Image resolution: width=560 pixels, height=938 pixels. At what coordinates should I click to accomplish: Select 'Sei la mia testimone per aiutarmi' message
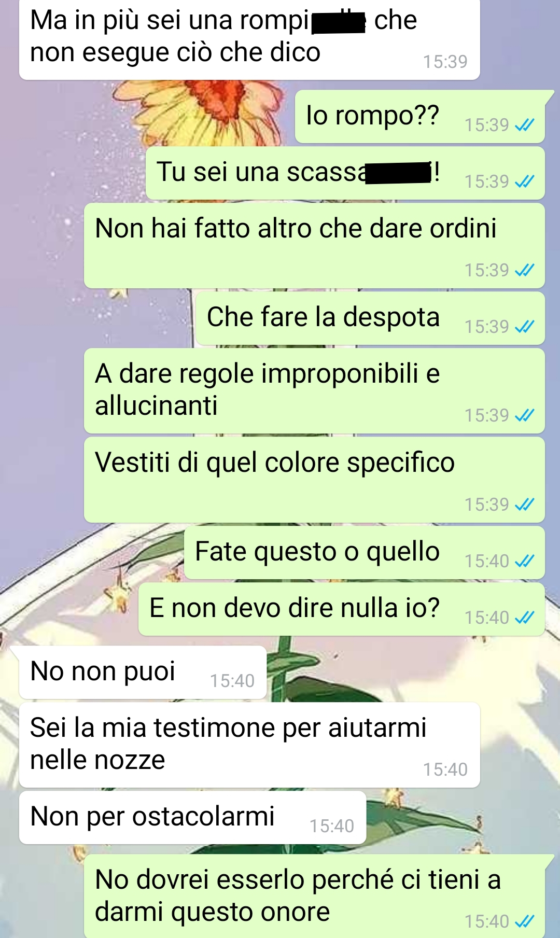point(249,745)
